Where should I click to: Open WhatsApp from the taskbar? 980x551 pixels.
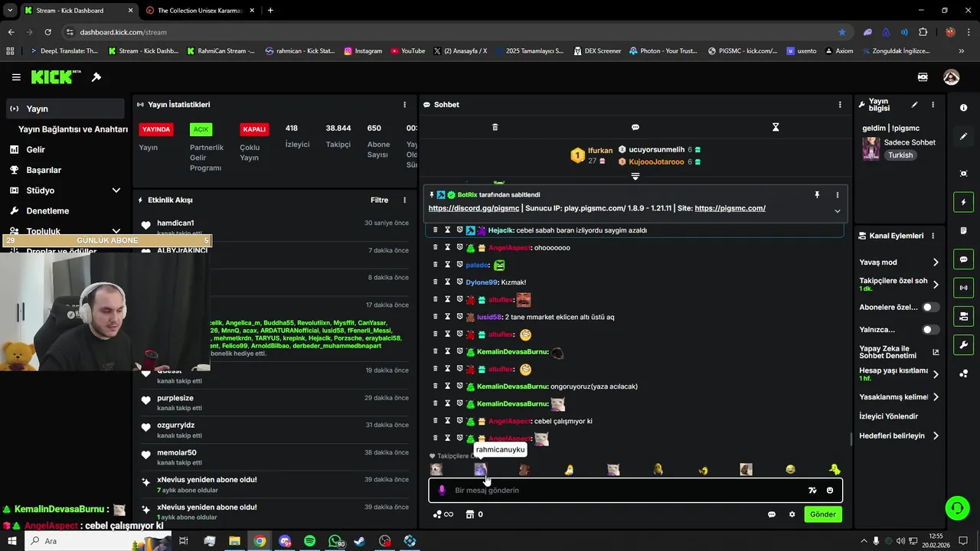pos(335,541)
